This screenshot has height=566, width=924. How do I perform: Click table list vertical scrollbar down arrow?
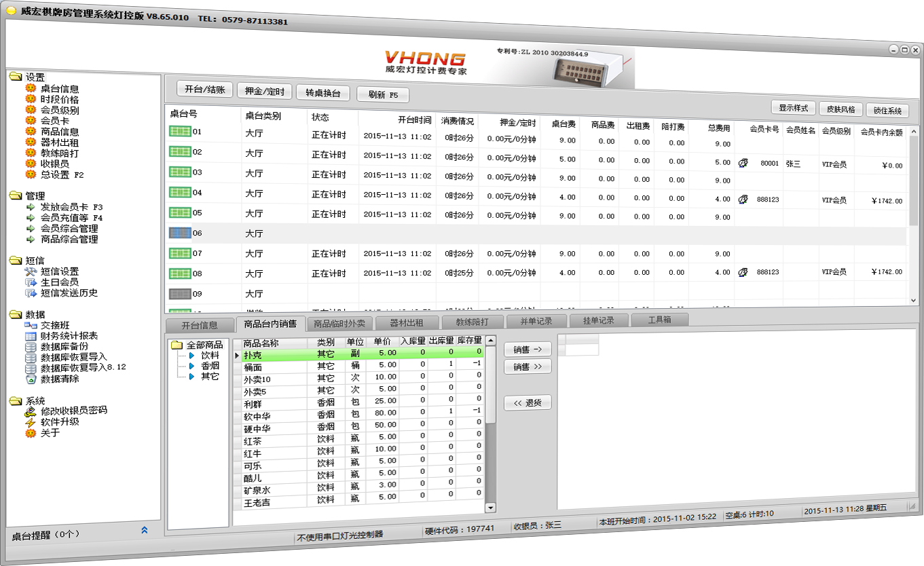[x=913, y=300]
